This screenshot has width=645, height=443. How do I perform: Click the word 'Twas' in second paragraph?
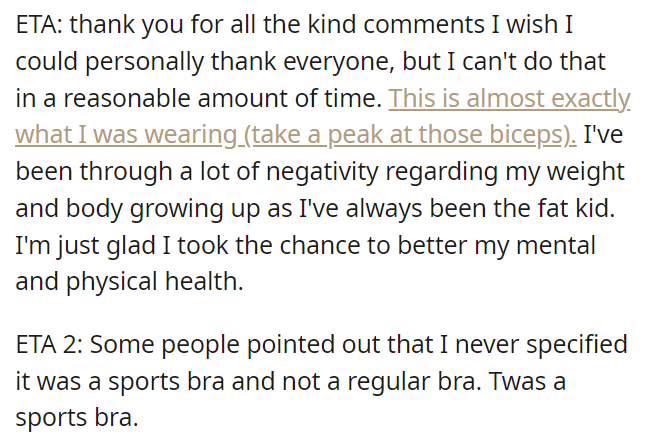click(515, 381)
